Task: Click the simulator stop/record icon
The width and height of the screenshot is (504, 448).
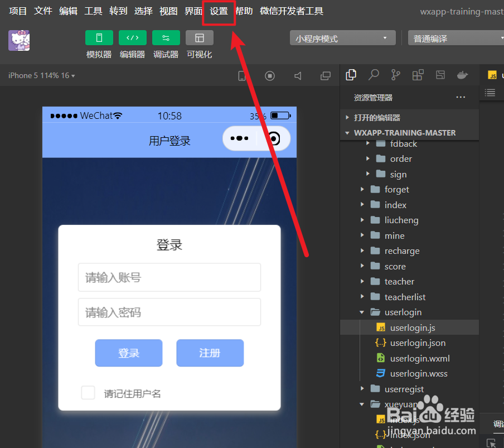Action: click(270, 76)
